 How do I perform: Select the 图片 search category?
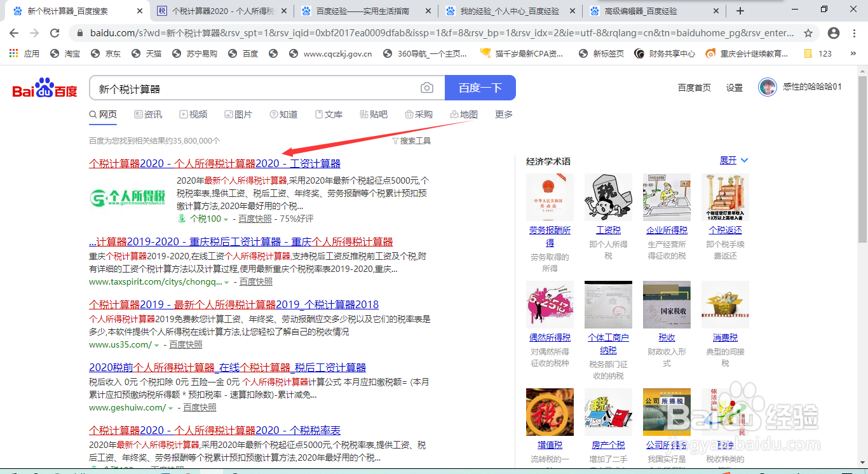238,114
